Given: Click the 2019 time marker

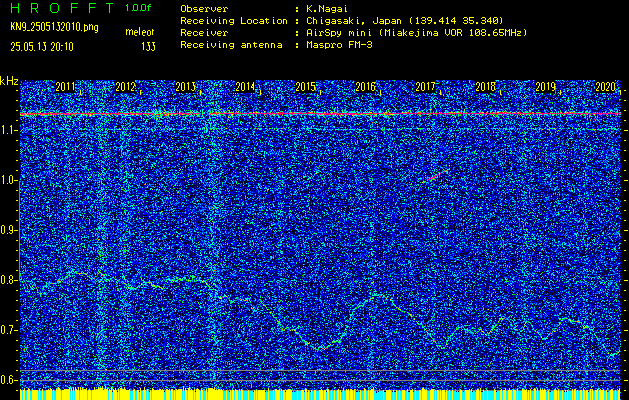Looking at the screenshot, I should [x=546, y=87].
